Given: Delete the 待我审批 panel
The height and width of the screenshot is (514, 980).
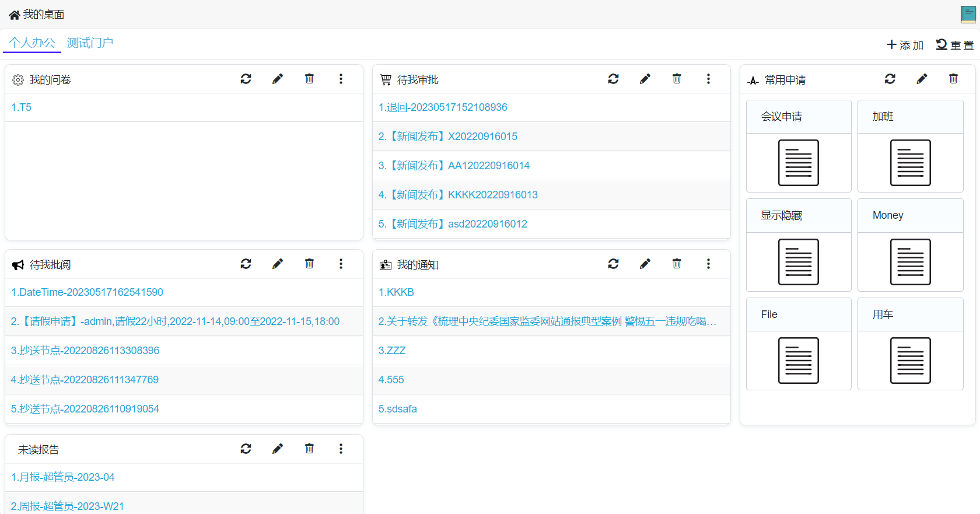Looking at the screenshot, I should [677, 79].
